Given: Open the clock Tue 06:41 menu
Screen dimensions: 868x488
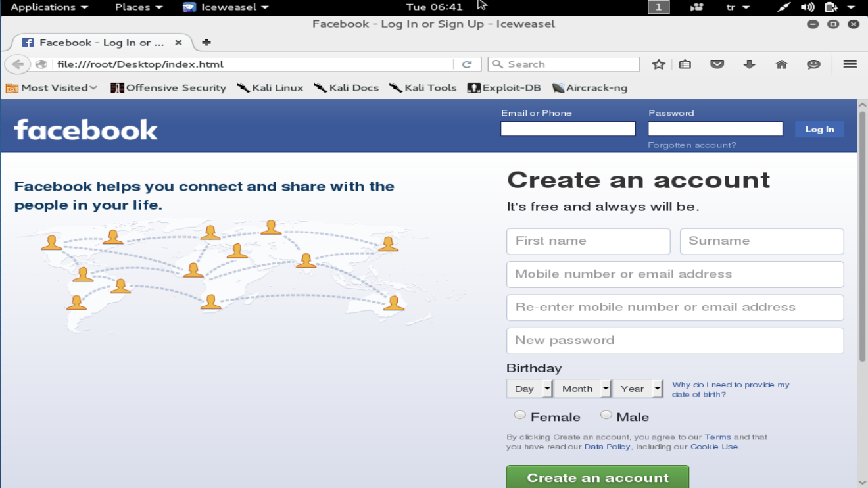Looking at the screenshot, I should coord(435,7).
